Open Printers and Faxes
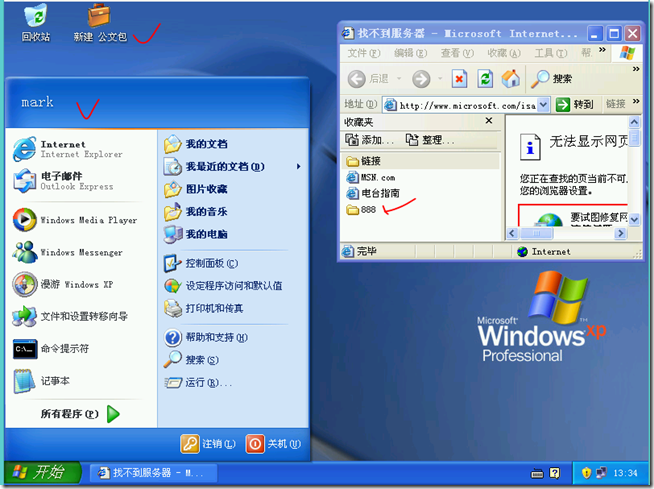 point(204,308)
